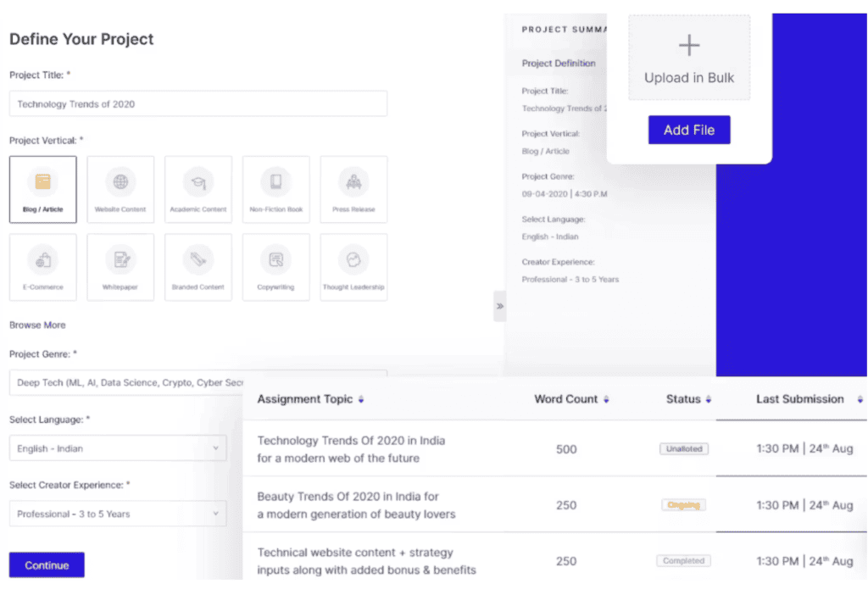
Task: Select the Non-Fiction Book icon
Action: (x=275, y=181)
